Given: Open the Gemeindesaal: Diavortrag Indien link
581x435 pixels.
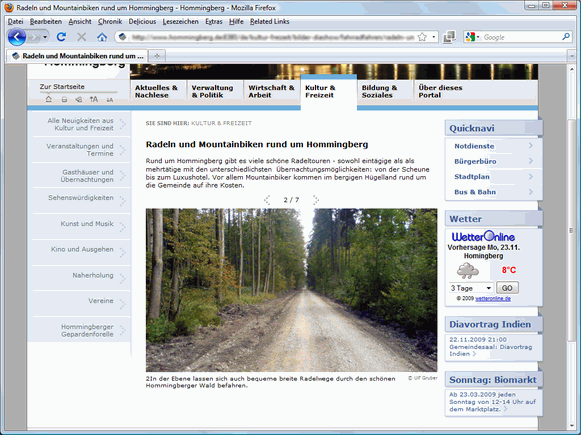Looking at the screenshot, I should (x=491, y=350).
